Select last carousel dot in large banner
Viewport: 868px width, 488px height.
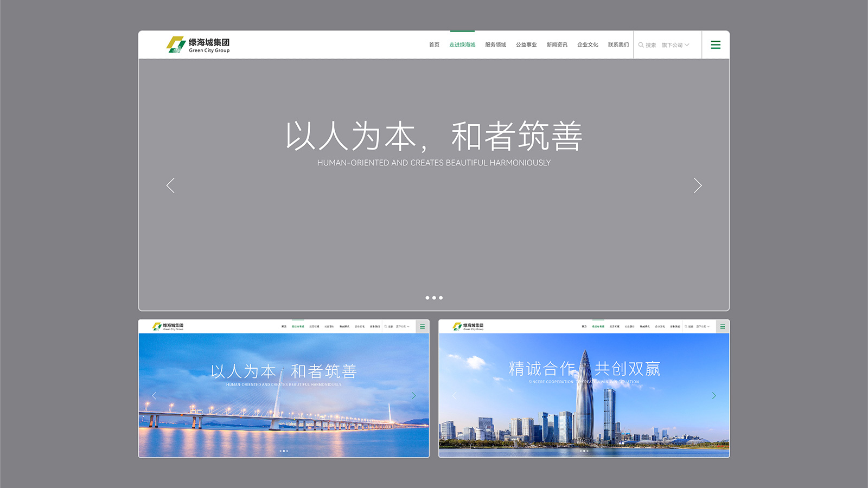[441, 298]
